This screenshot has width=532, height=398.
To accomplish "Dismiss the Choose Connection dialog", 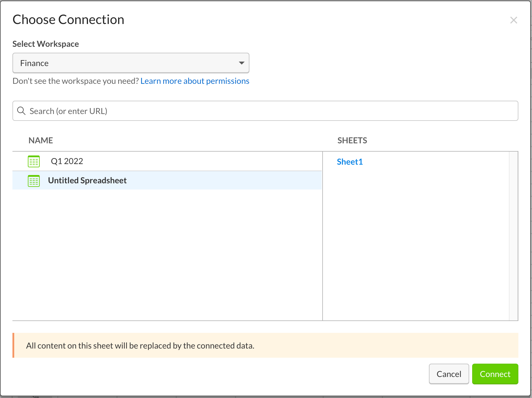I will pyautogui.click(x=514, y=20).
